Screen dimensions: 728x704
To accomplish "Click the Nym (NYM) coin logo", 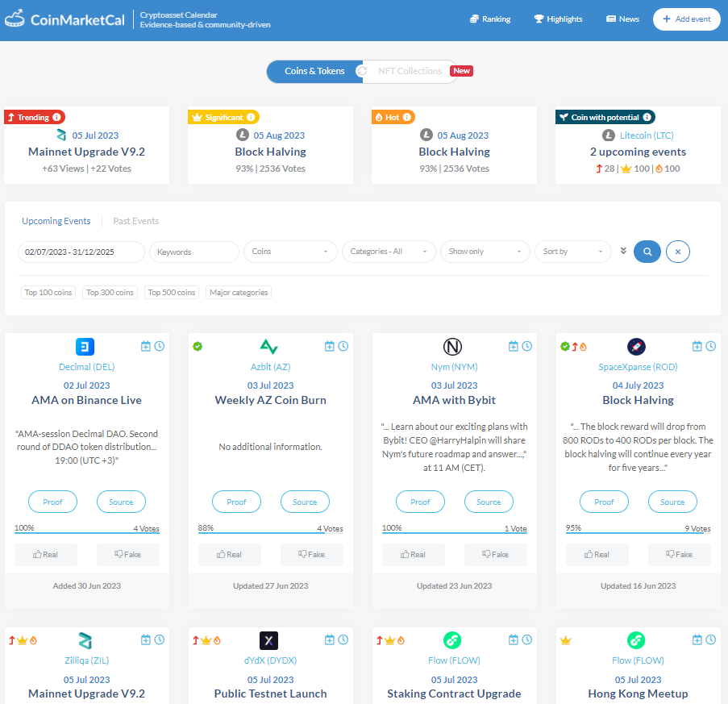I will click(x=452, y=347).
